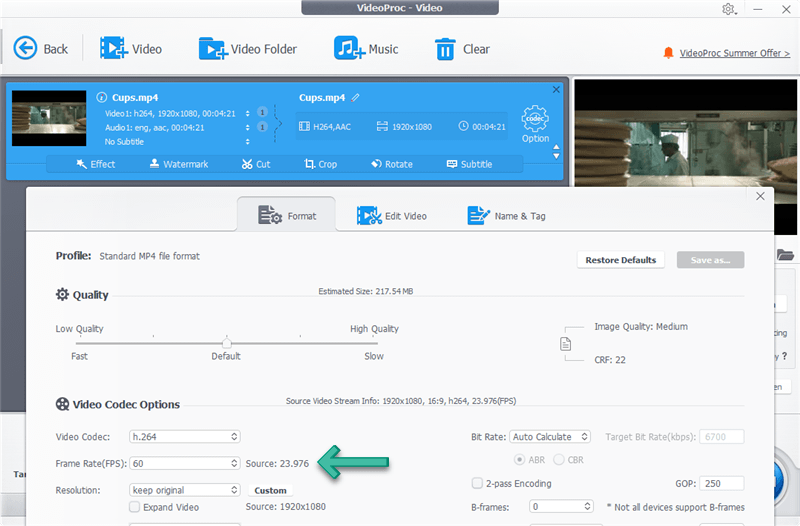Open the codec Option gear

pyautogui.click(x=535, y=124)
